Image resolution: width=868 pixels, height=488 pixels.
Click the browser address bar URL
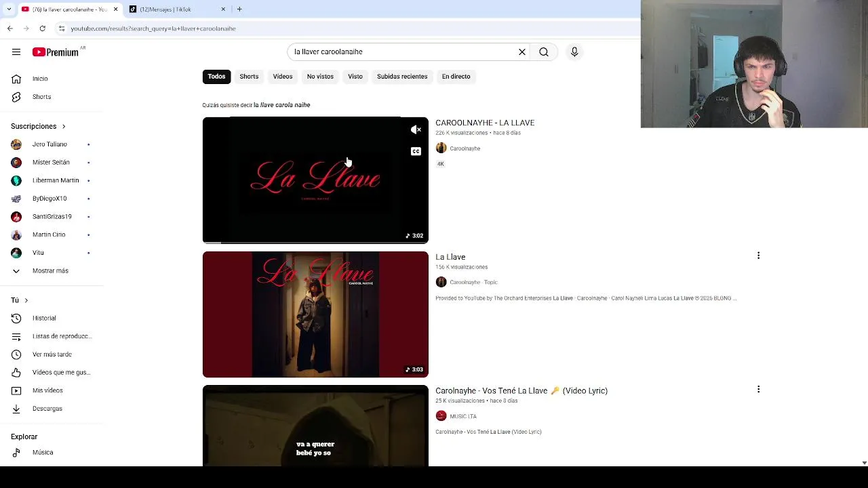(153, 28)
